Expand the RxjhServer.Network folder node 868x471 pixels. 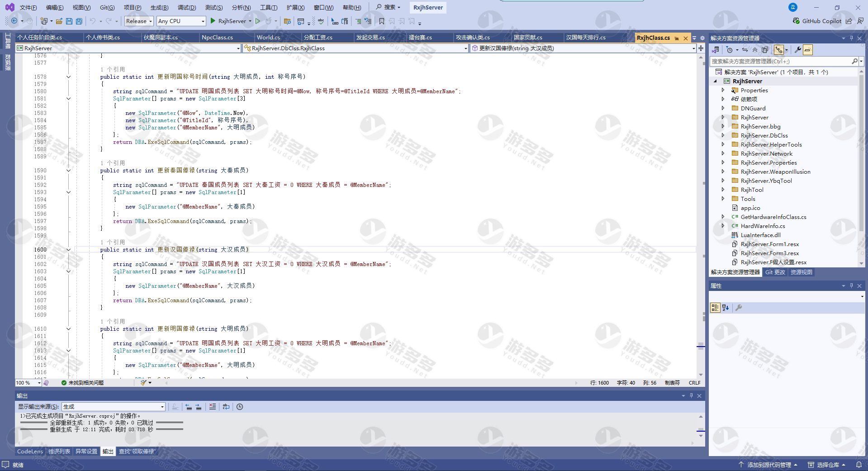point(723,153)
